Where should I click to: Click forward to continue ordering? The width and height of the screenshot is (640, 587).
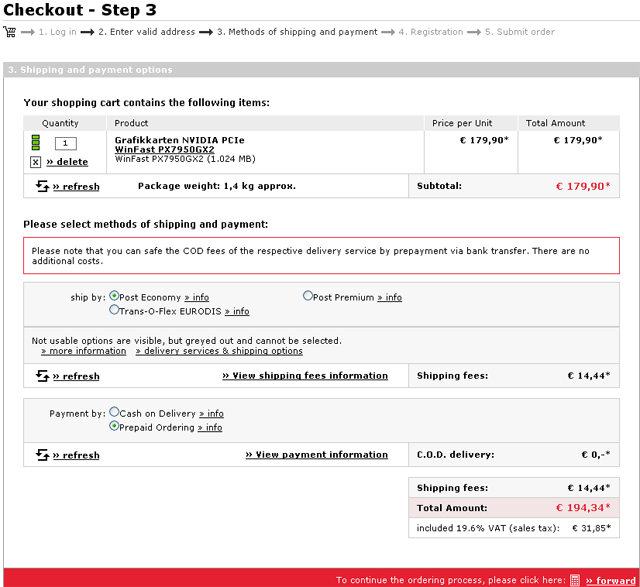610,580
